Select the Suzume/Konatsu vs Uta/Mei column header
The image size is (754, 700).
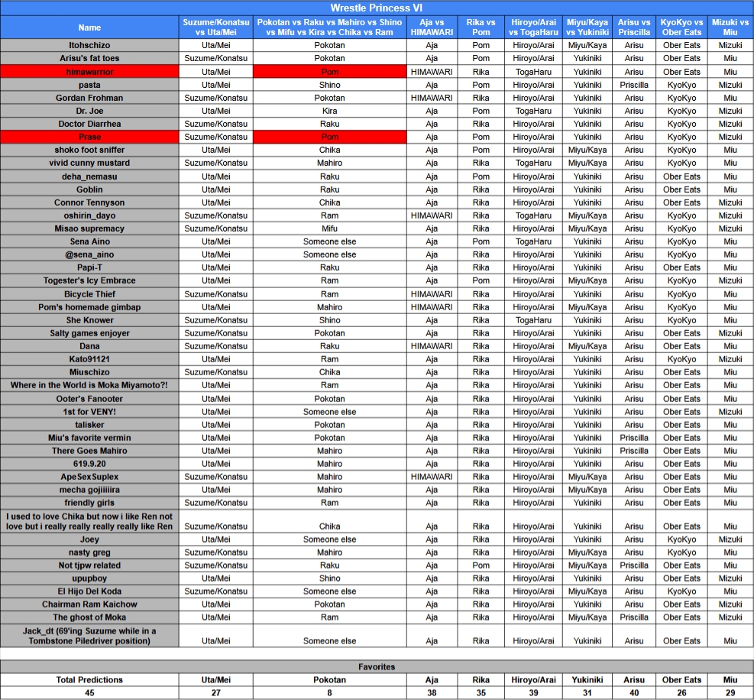(x=216, y=28)
